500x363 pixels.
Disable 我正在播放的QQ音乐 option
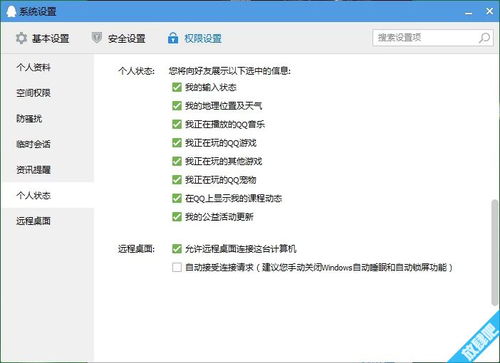pos(177,124)
